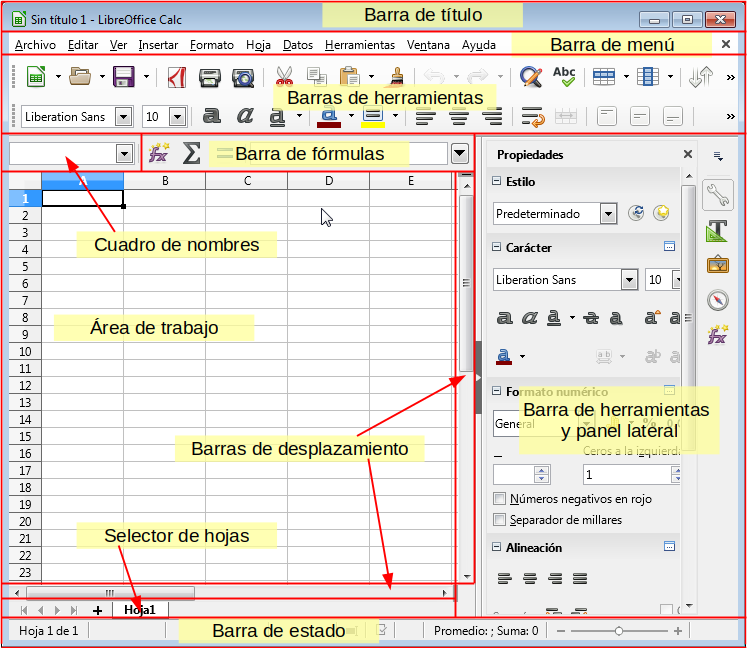Run Spelling check Abc icon
This screenshot has width=747, height=648.
(x=564, y=76)
